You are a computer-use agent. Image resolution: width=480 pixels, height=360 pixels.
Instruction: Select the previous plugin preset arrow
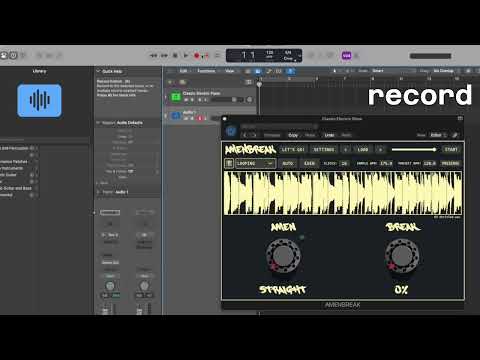pyautogui.click(x=245, y=135)
